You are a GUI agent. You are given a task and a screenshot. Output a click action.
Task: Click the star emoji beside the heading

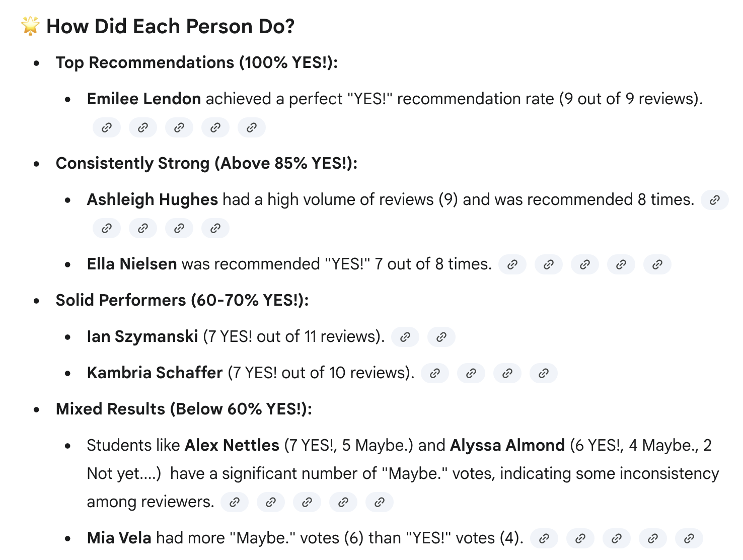[x=30, y=26]
